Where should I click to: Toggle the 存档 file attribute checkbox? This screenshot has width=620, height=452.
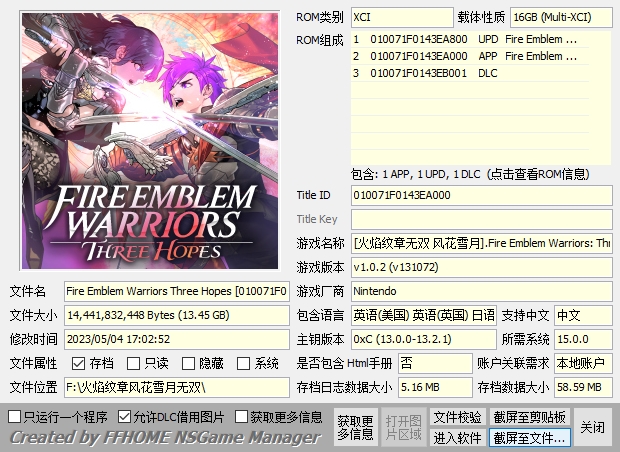pos(78,363)
